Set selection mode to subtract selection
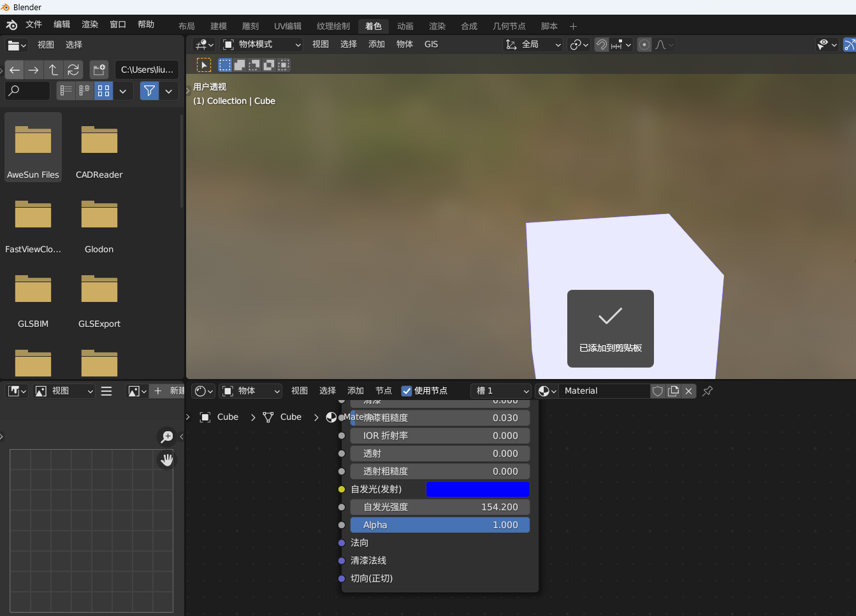Image resolution: width=856 pixels, height=616 pixels. click(x=254, y=65)
